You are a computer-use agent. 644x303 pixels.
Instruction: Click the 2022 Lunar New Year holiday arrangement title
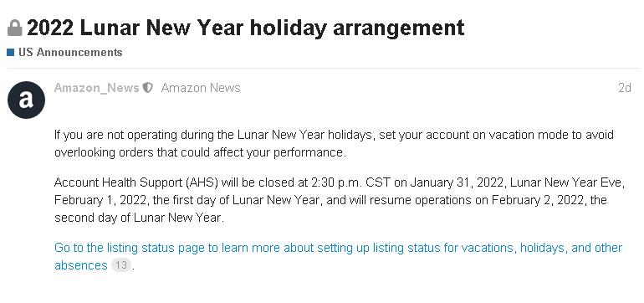246,28
